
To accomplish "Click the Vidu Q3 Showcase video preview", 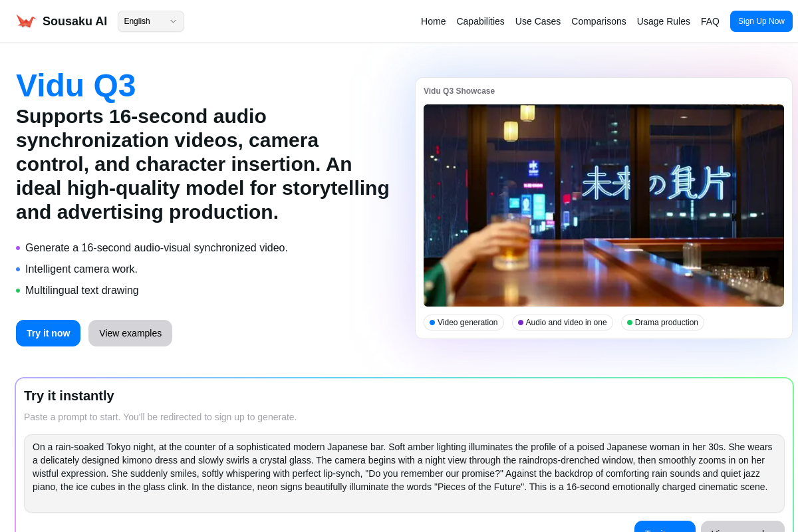I will pyautogui.click(x=603, y=205).
